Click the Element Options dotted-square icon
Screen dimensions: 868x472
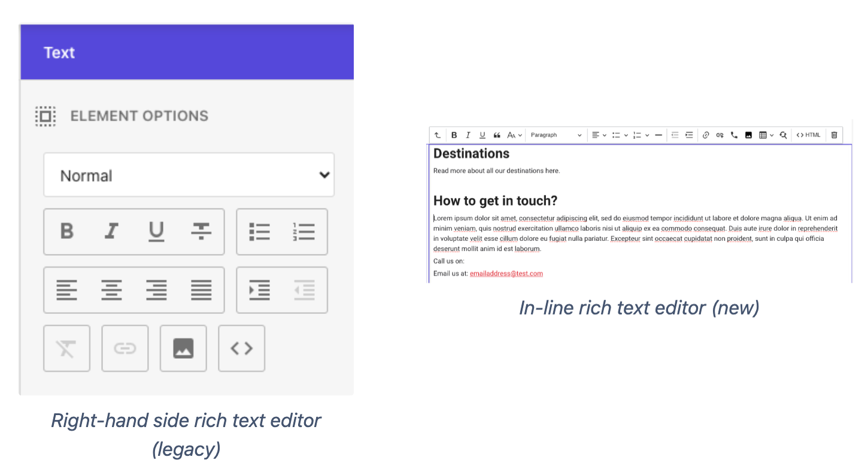pyautogui.click(x=45, y=116)
